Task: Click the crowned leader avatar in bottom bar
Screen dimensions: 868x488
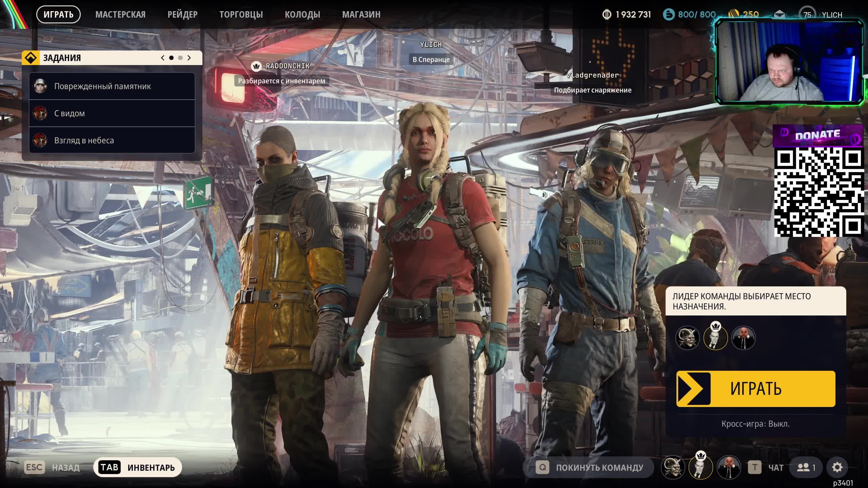Action: point(701,467)
